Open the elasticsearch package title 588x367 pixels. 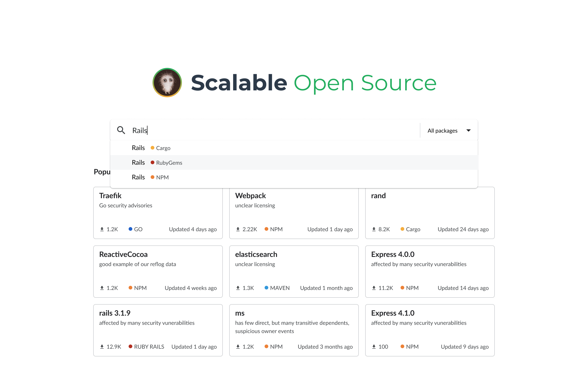point(256,254)
